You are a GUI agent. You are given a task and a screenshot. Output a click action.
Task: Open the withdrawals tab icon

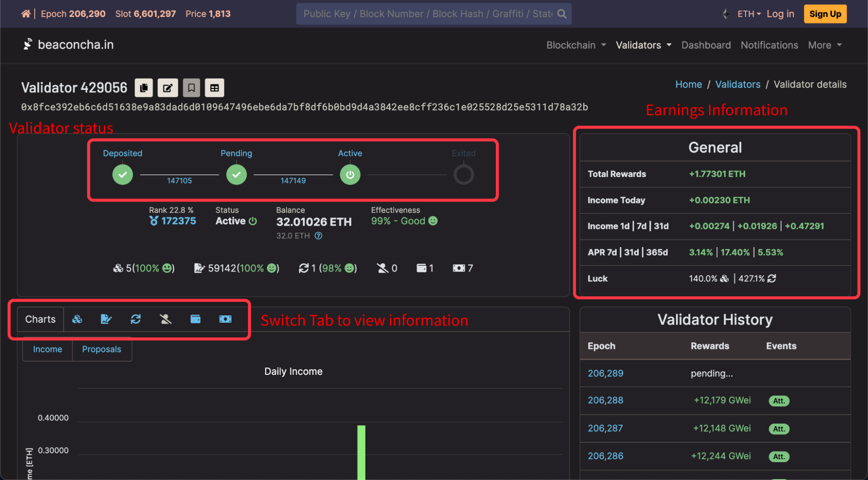[225, 319]
